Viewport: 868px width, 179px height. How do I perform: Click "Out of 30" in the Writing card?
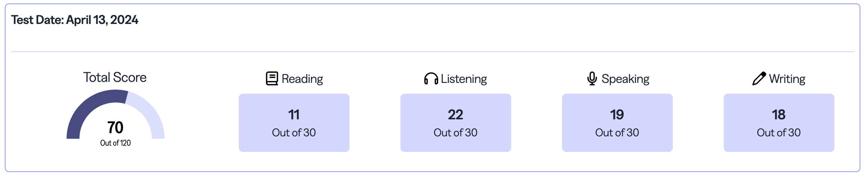[x=779, y=133]
